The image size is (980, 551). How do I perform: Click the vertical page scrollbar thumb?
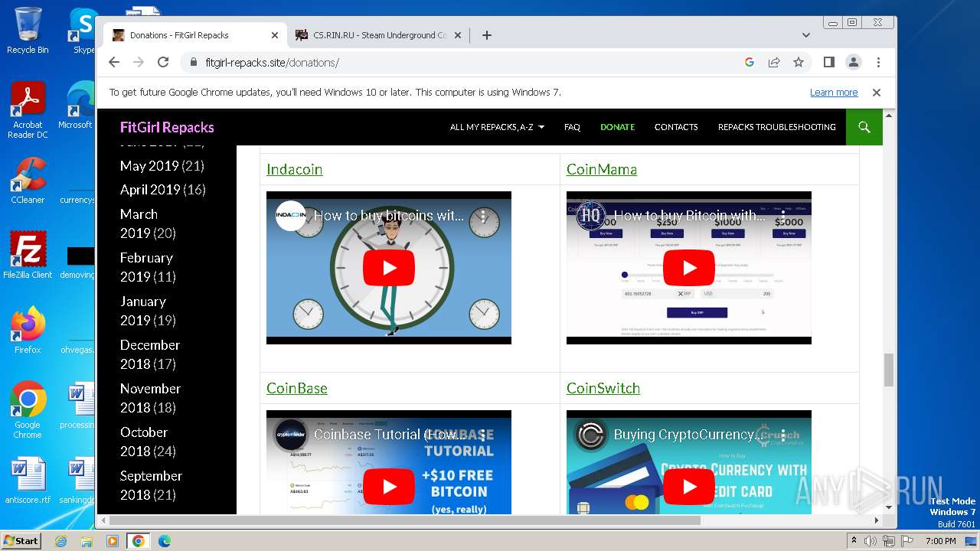click(889, 370)
